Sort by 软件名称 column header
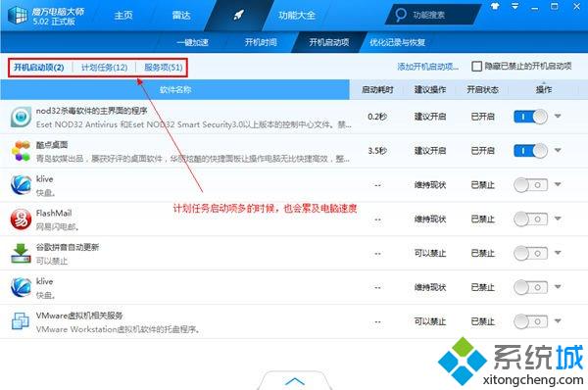Image resolution: width=588 pixels, height=390 pixels. [x=175, y=89]
